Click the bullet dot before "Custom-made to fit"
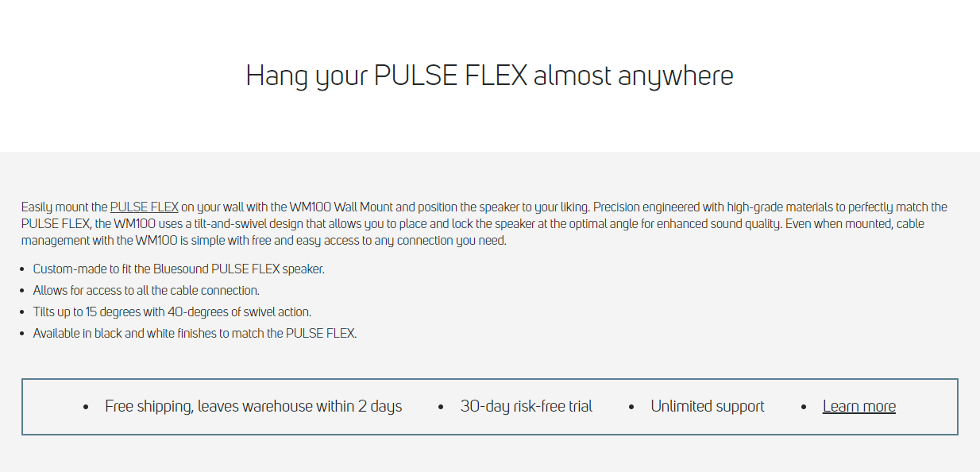 click(22, 270)
